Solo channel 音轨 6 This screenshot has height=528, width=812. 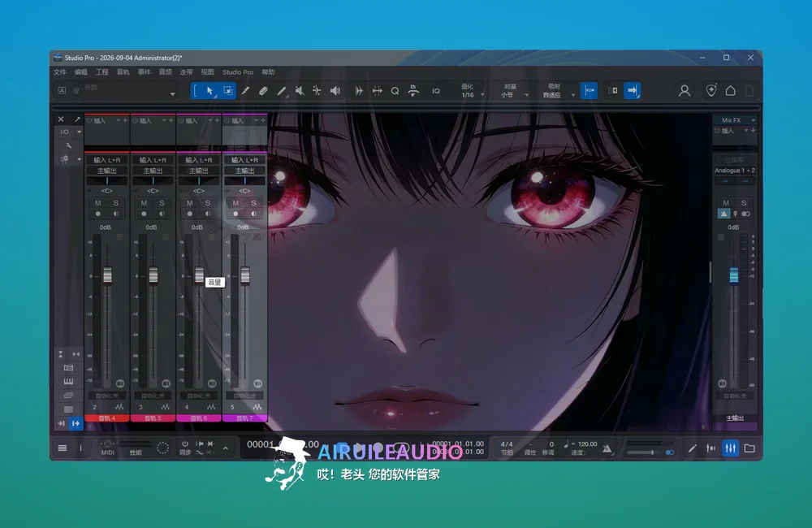(208, 203)
